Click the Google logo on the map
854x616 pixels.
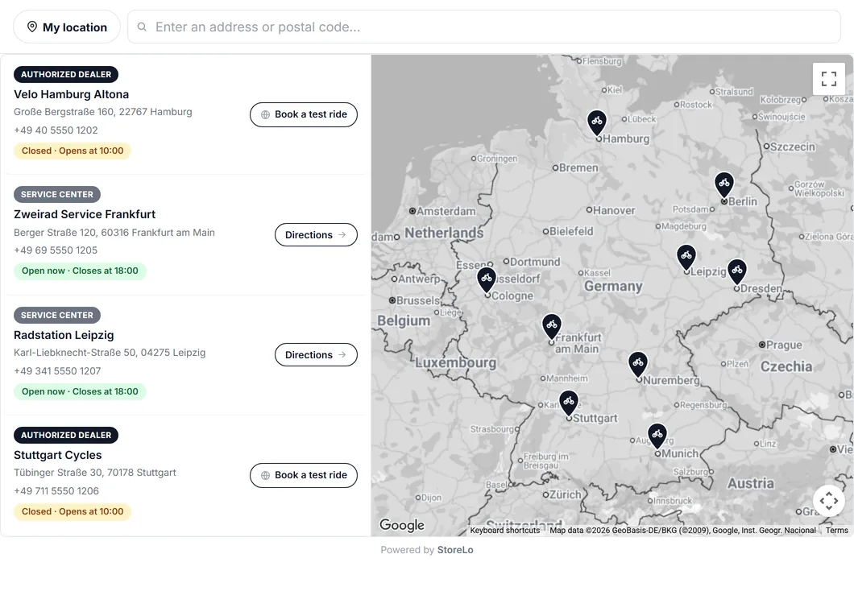tap(402, 525)
